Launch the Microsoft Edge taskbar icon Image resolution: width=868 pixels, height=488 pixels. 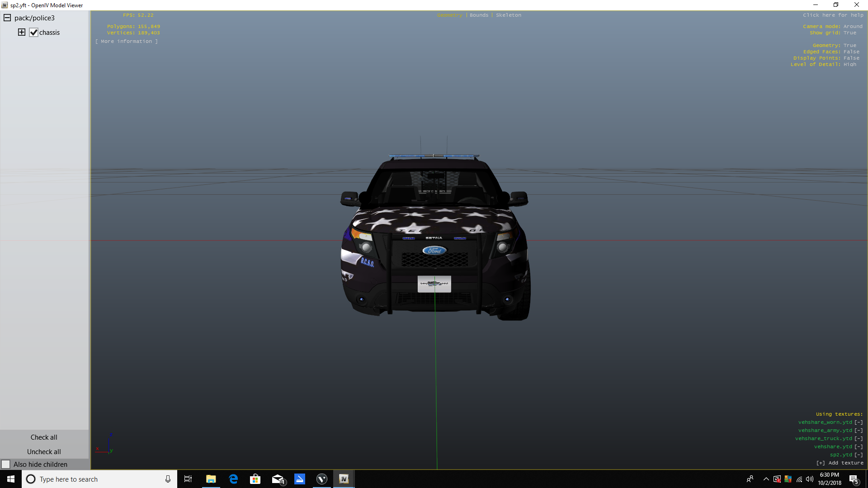(x=233, y=479)
